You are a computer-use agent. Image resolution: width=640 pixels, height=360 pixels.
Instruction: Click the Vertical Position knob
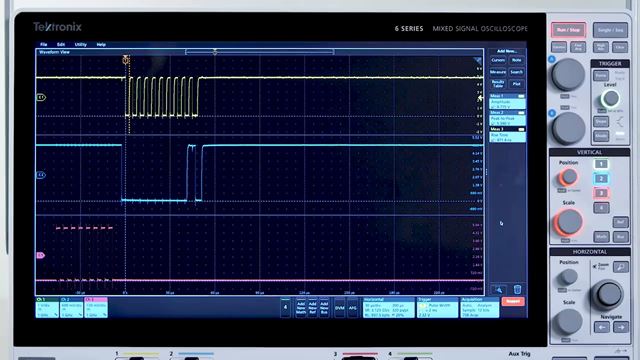[568, 178]
